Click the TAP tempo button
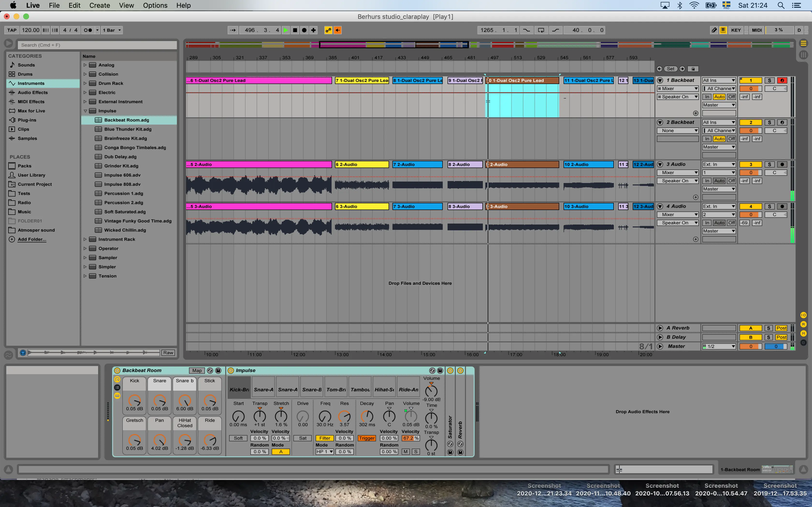812x507 pixels. point(12,30)
